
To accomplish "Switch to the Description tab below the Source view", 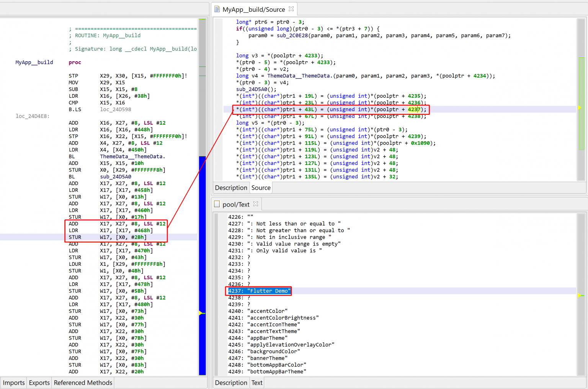I will click(231, 187).
